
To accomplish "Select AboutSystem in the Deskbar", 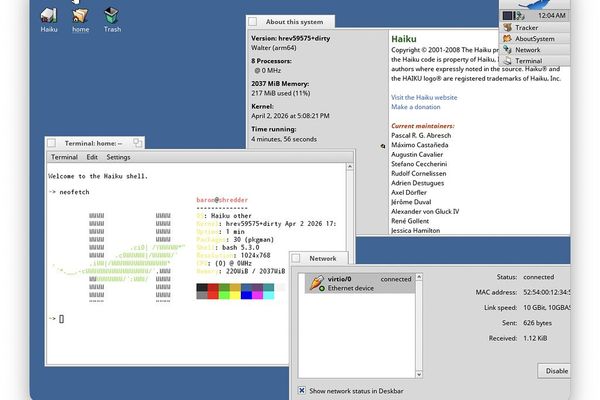I will [x=535, y=39].
